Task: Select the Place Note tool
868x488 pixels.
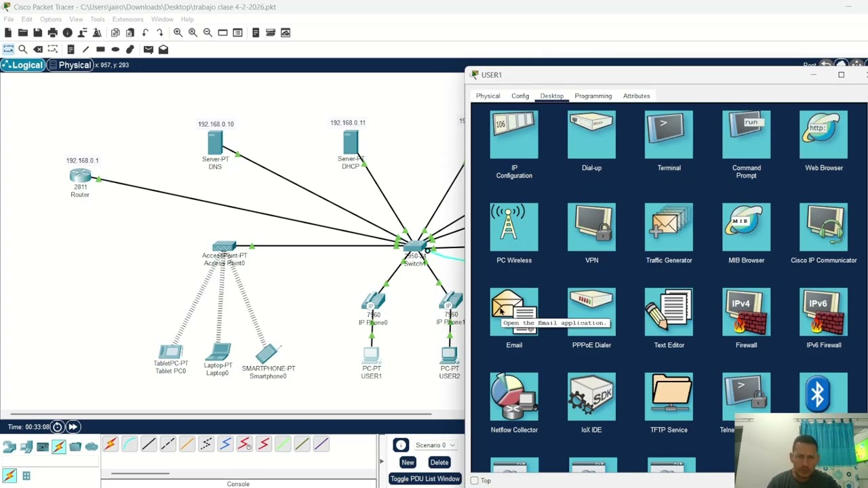Action: pos(71,49)
